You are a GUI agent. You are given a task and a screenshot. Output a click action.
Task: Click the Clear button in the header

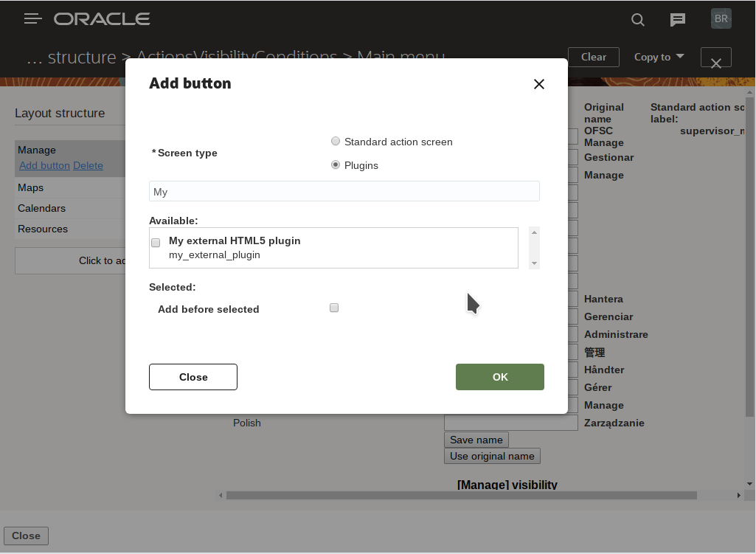[x=593, y=57]
